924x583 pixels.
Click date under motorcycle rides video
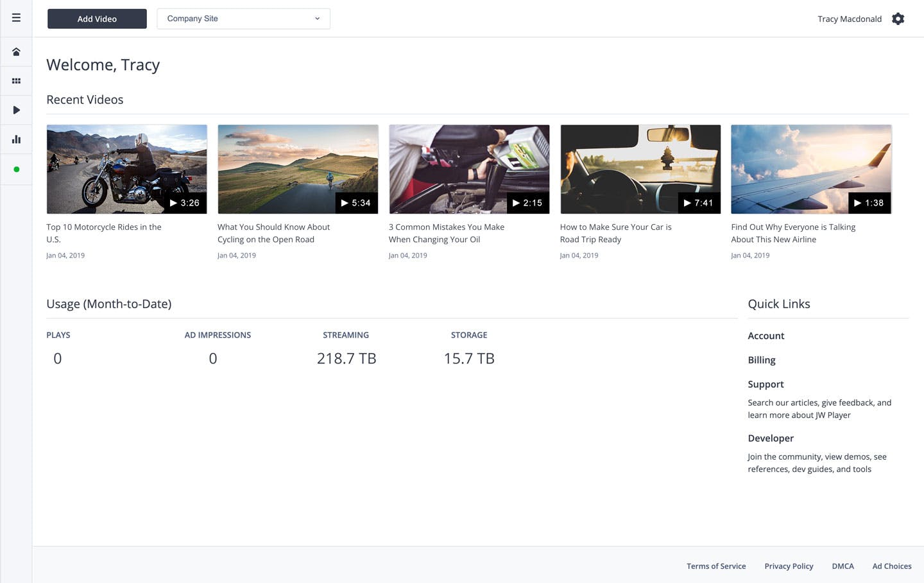pyautogui.click(x=65, y=256)
